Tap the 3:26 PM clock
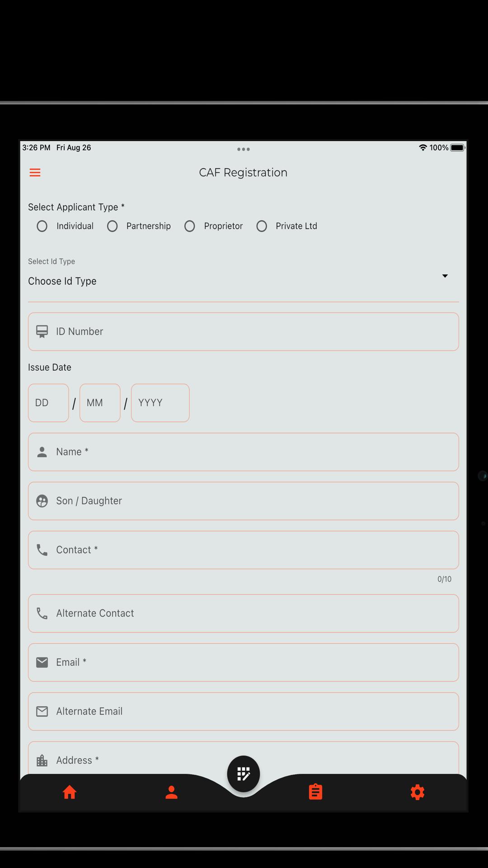The image size is (488, 868). 36,148
